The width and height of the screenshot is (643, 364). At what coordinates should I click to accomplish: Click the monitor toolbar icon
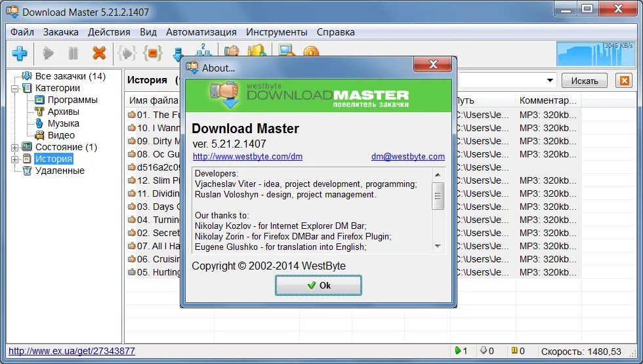pyautogui.click(x=286, y=51)
